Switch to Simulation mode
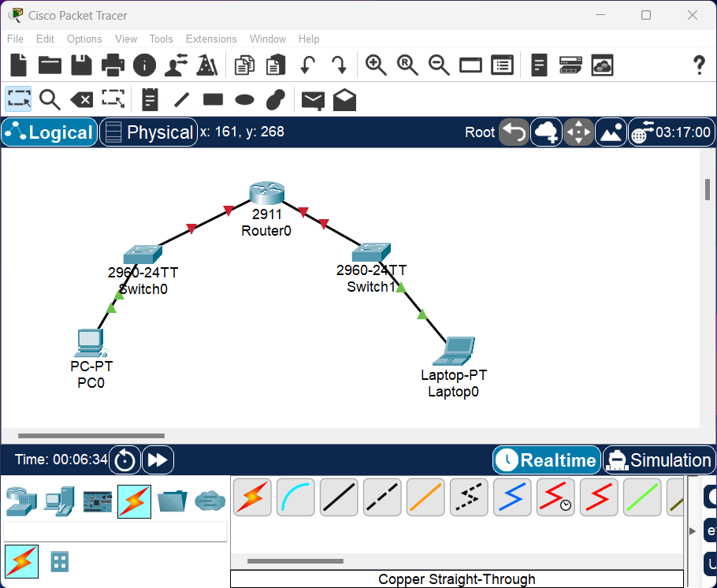Image resolution: width=717 pixels, height=588 pixels. pos(659,460)
